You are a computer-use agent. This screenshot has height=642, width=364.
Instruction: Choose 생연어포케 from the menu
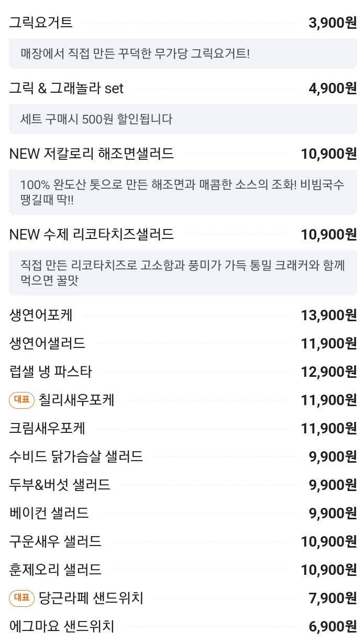tap(183, 315)
